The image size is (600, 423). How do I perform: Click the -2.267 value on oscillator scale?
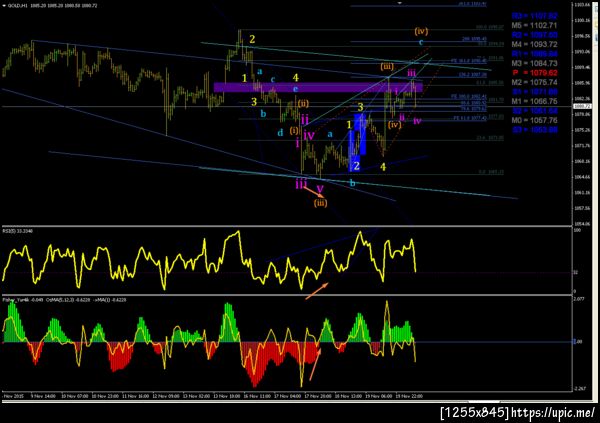(x=579, y=389)
